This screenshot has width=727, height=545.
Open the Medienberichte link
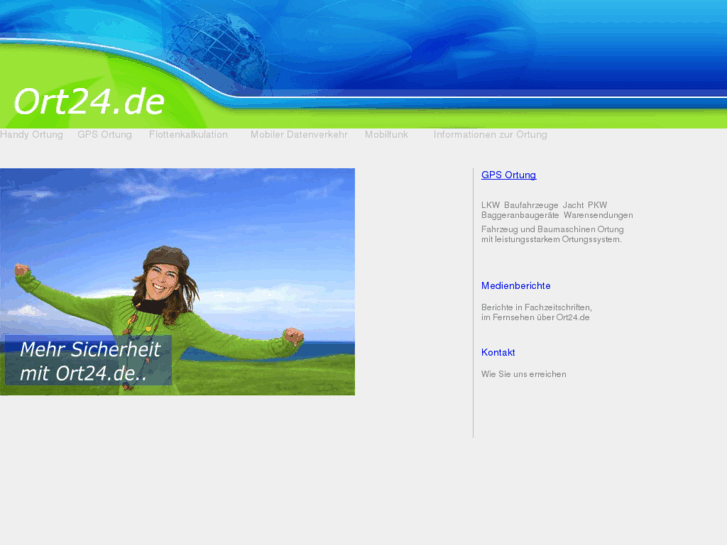[x=516, y=286]
